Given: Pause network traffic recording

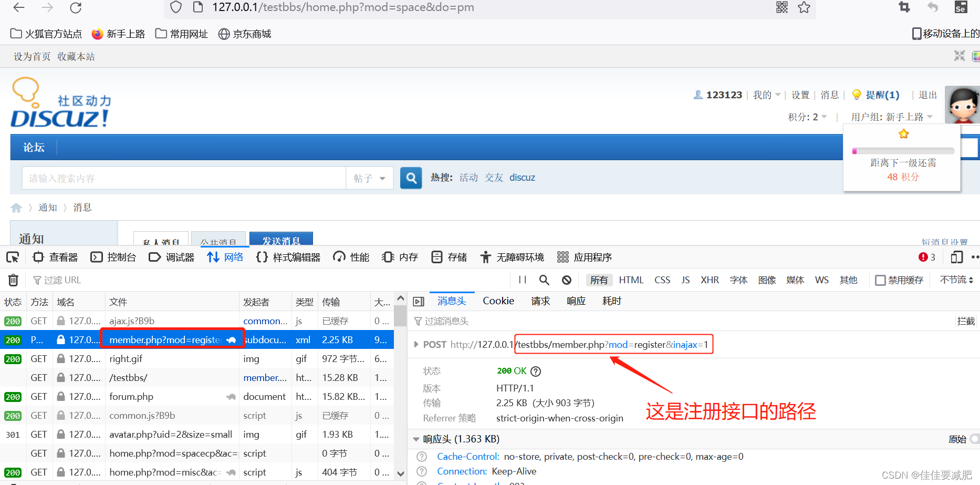Looking at the screenshot, I should pos(522,280).
